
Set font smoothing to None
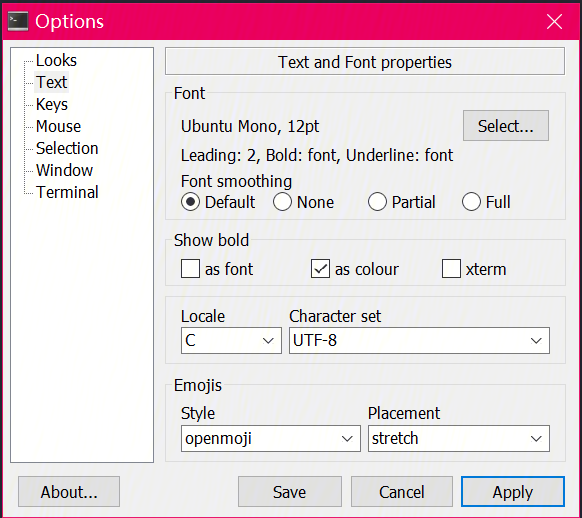(282, 202)
